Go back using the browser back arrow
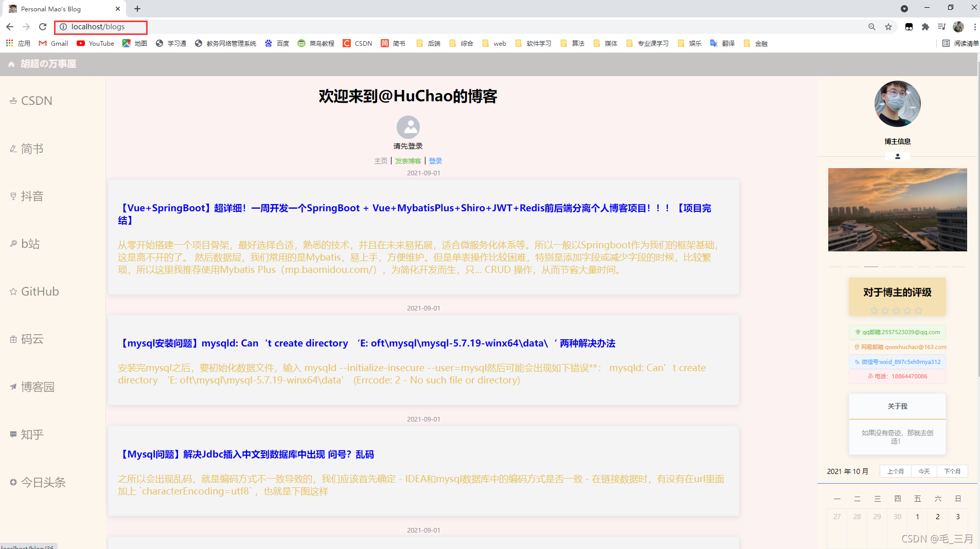This screenshot has width=980, height=549. 10,27
